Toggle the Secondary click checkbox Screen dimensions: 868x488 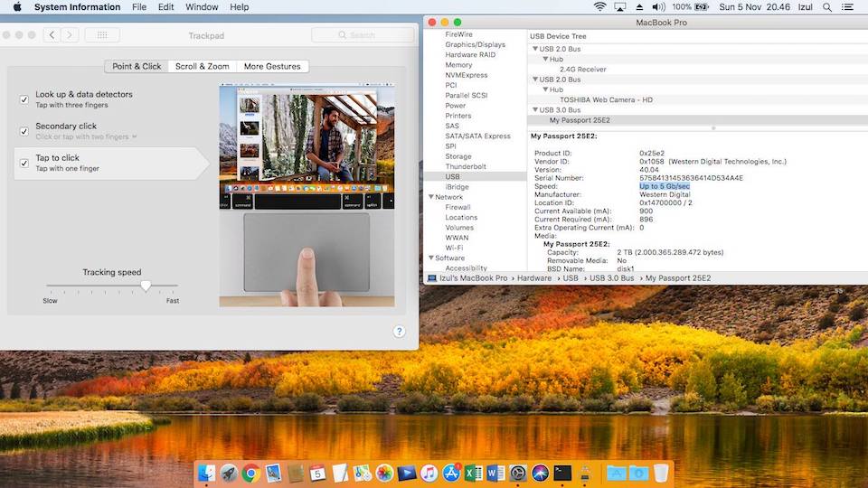pos(24,131)
